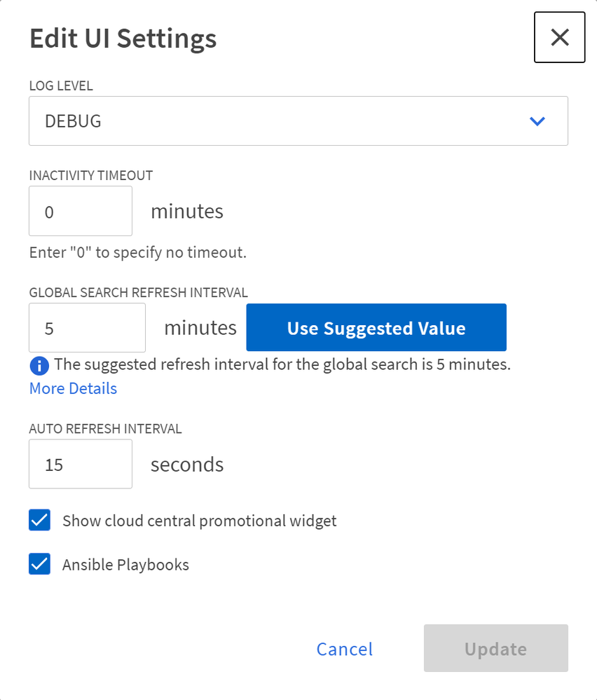
Task: Select the Auto Refresh Interval seconds field
Action: coord(81,464)
